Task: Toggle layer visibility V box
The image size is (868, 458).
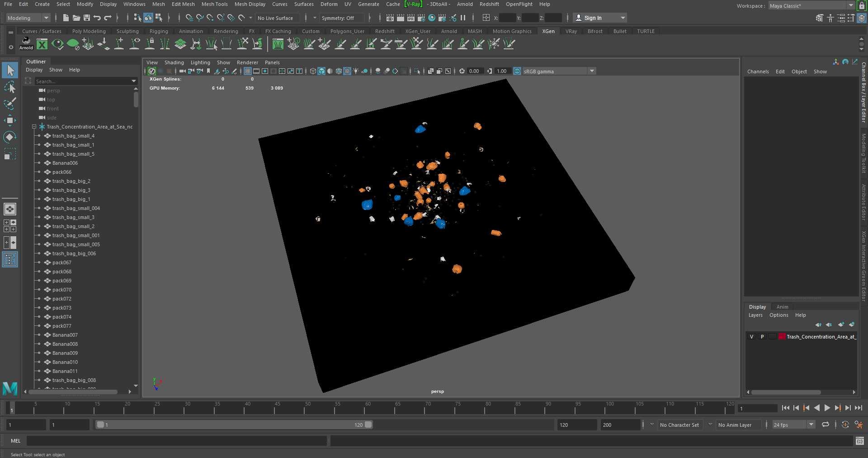Action: [751, 337]
